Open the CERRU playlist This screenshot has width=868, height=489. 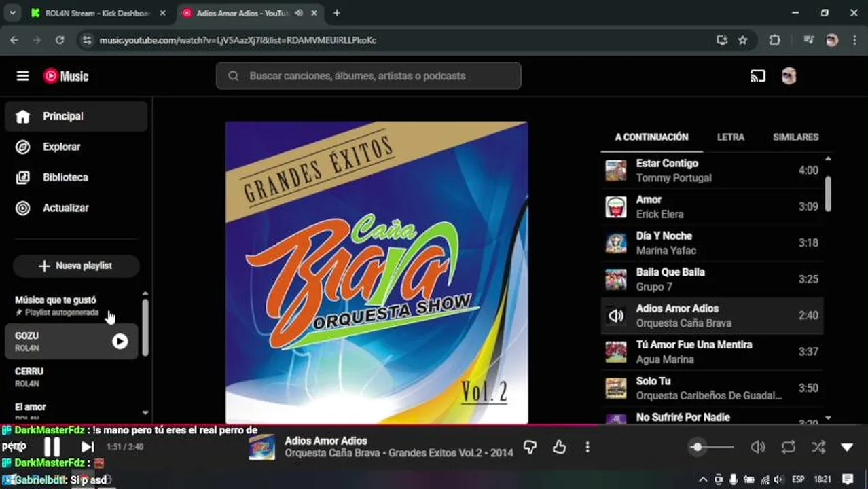[x=72, y=377]
